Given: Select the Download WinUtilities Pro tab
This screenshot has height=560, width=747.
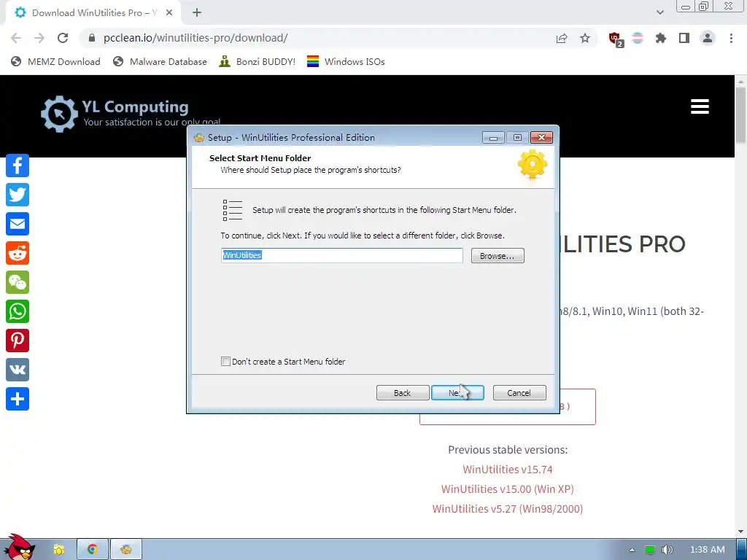Looking at the screenshot, I should point(93,13).
